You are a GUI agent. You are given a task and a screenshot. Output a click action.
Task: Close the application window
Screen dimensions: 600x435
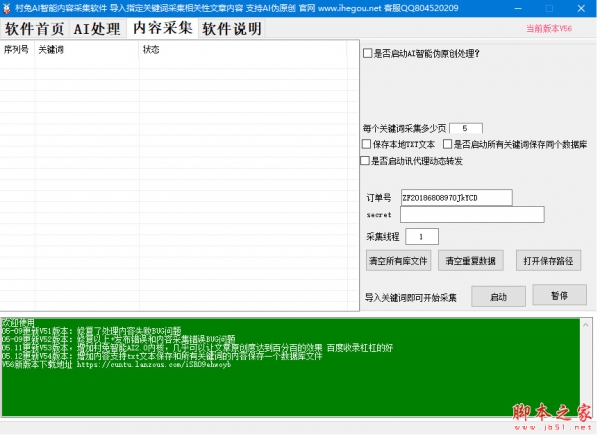(x=581, y=8)
